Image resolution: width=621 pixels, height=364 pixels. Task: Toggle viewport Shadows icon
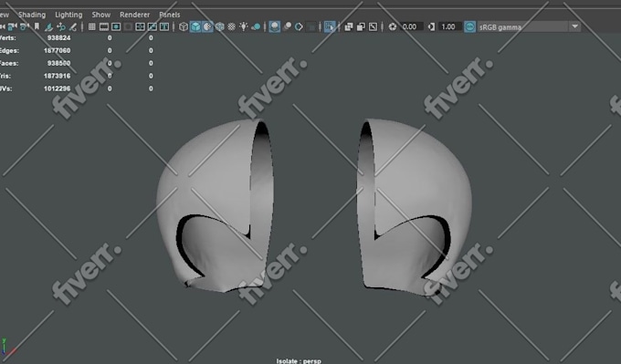pyautogui.click(x=256, y=26)
